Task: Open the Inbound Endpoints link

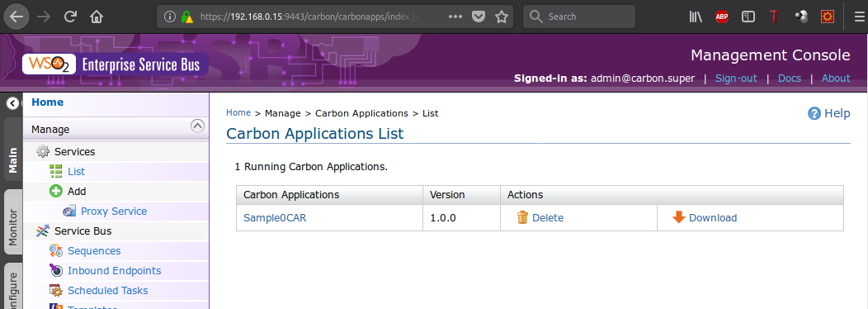Action: 115,271
